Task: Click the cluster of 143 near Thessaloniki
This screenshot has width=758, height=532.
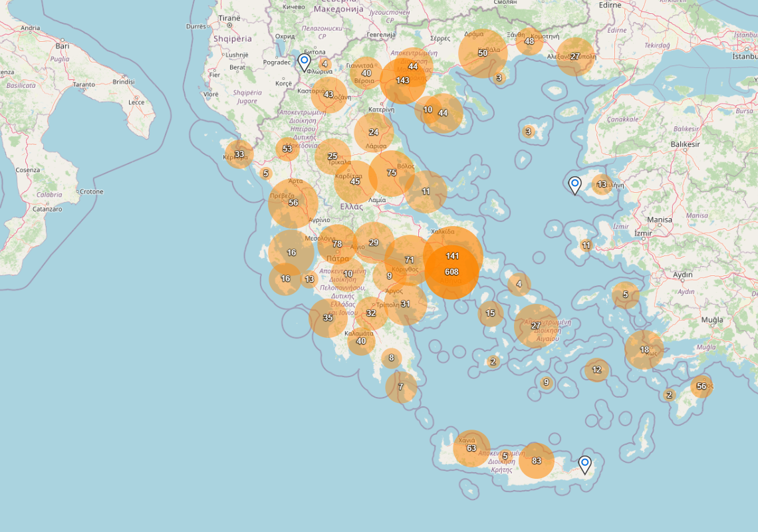Action: click(402, 80)
